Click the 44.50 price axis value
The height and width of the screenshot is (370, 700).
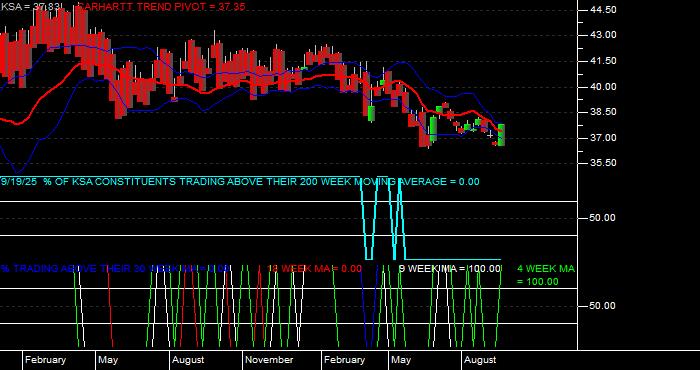pos(603,10)
